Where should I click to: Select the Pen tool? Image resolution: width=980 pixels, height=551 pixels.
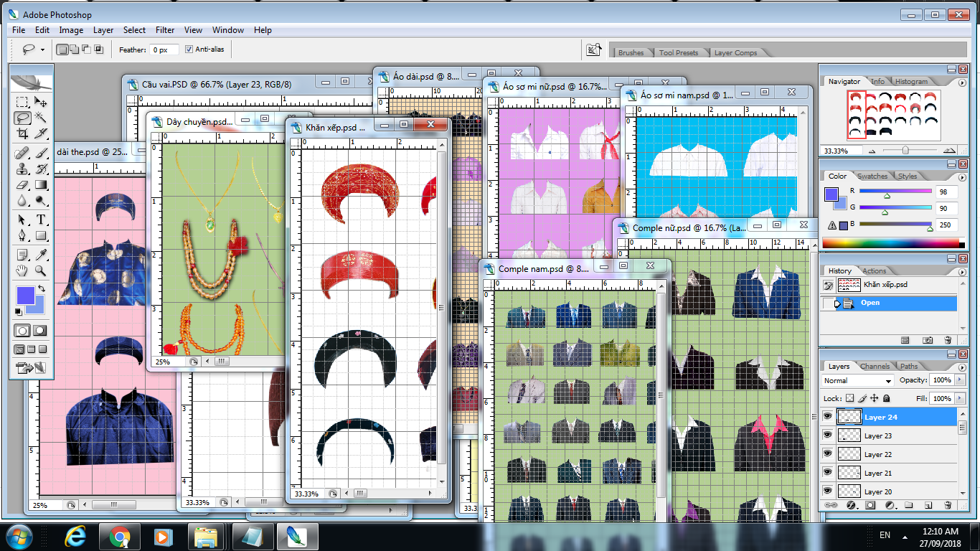click(x=22, y=235)
